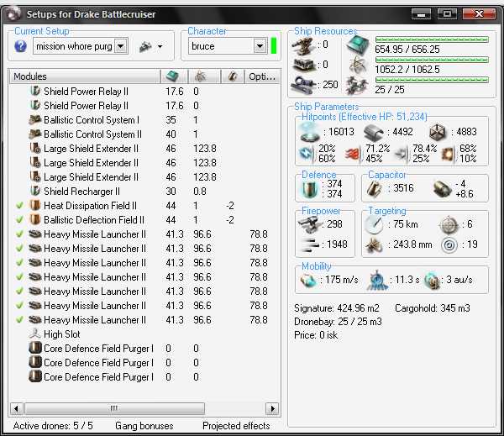Select last Core Defence Field Purger I row
Image resolution: width=504 pixels, height=436 pixels.
(144, 376)
